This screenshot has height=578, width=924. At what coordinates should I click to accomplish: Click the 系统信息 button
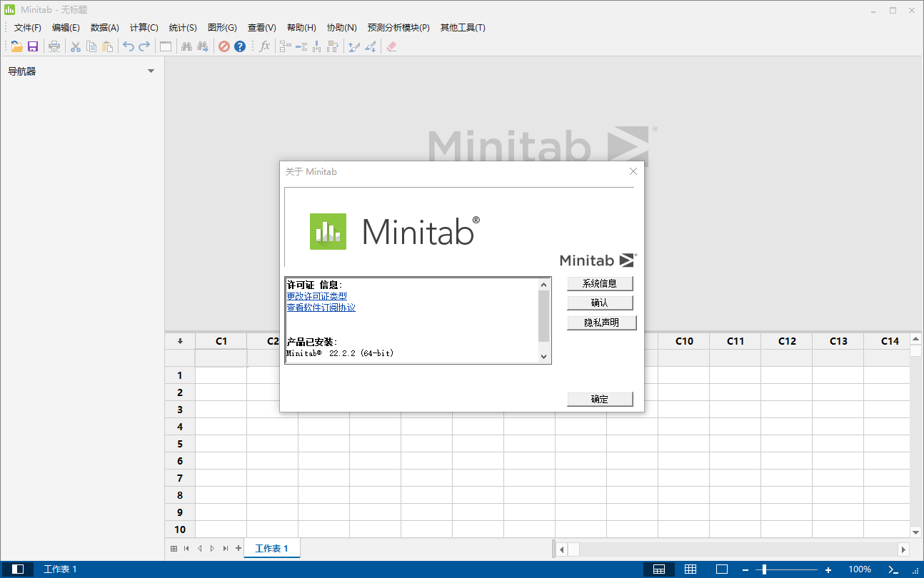(x=600, y=283)
